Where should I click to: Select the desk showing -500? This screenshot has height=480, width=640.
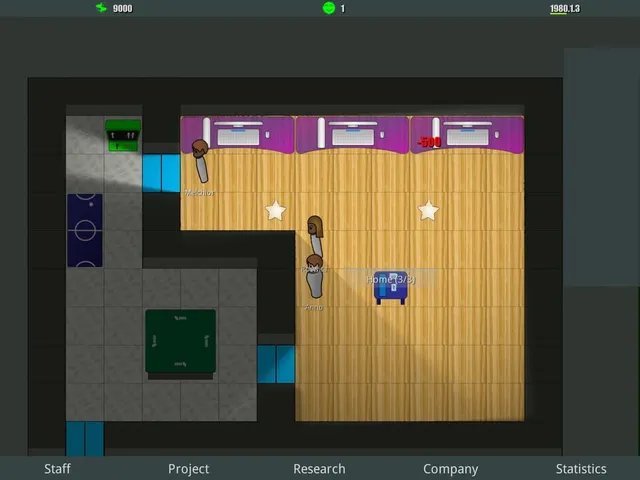tap(467, 134)
